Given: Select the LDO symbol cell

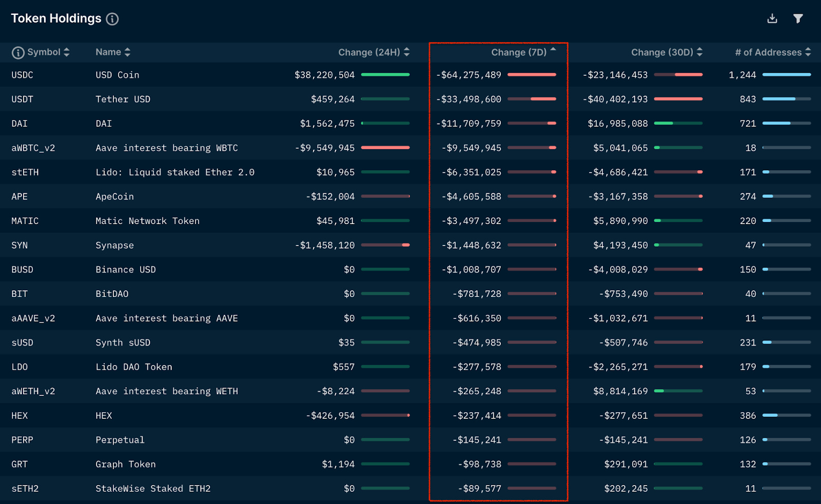Looking at the screenshot, I should coord(19,367).
